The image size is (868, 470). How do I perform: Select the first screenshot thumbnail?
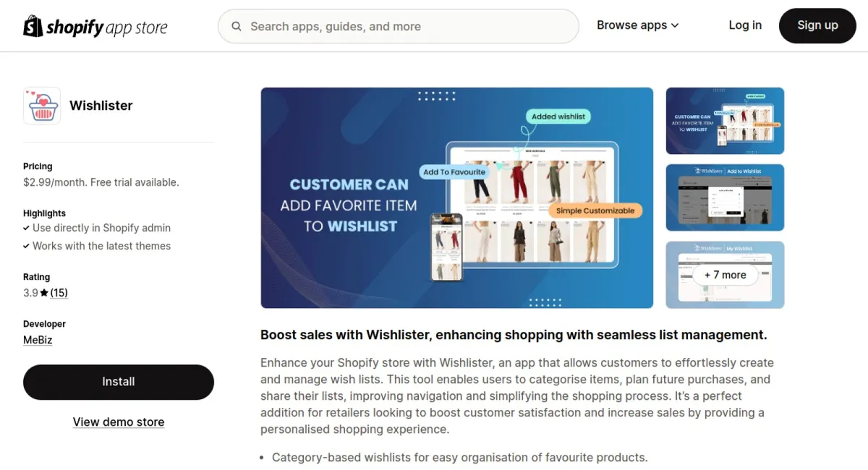(725, 121)
